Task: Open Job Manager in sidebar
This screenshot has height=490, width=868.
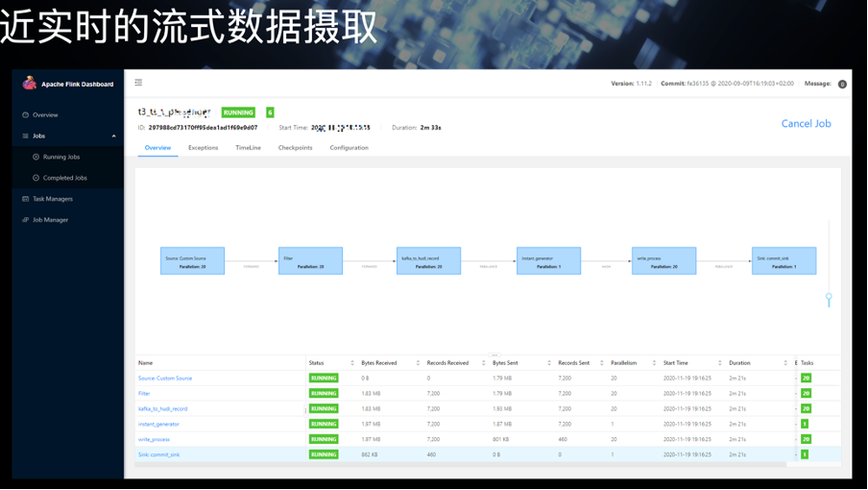Action: pyautogui.click(x=50, y=220)
